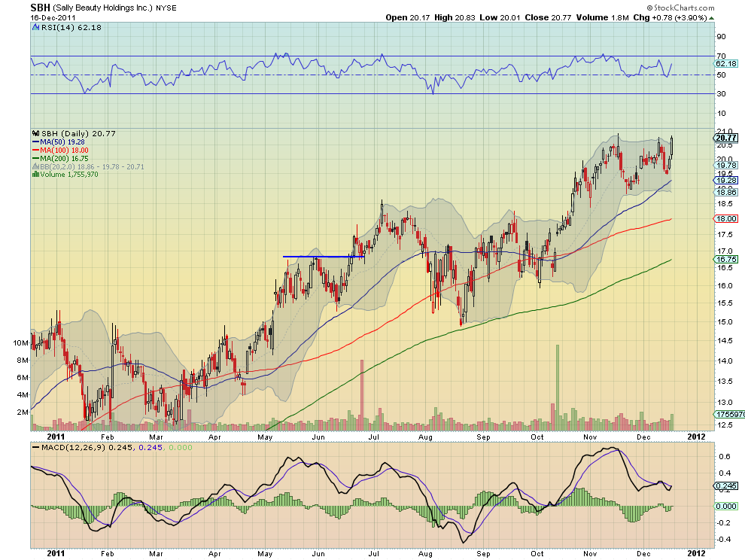This screenshot has width=745, height=560.
Task: Click the 1755970 volume axis tag
Action: click(729, 415)
